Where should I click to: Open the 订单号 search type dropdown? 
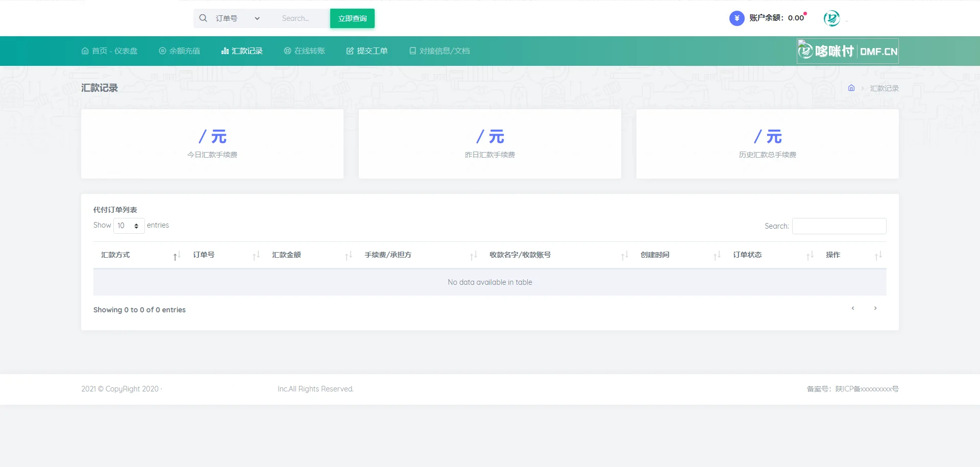pos(238,18)
